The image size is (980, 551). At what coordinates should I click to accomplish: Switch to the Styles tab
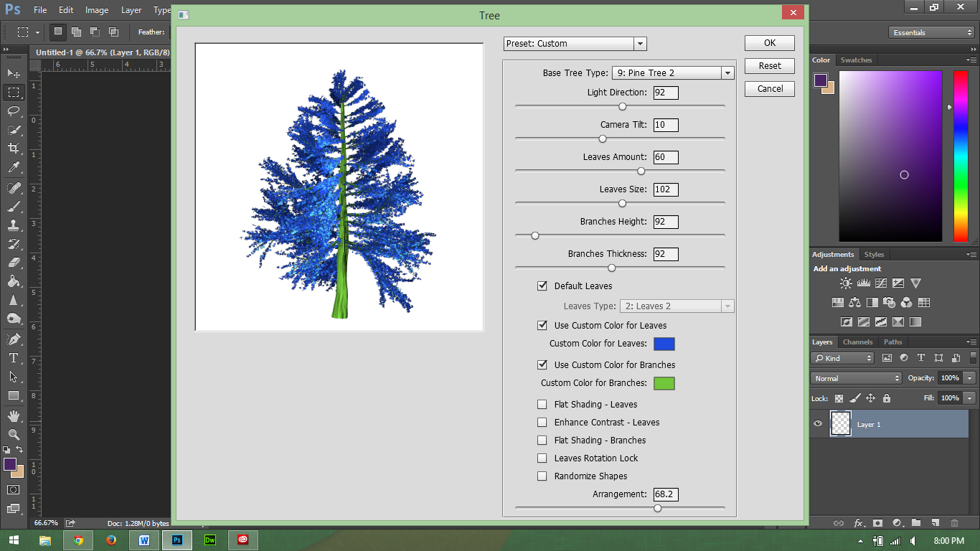[x=874, y=255]
